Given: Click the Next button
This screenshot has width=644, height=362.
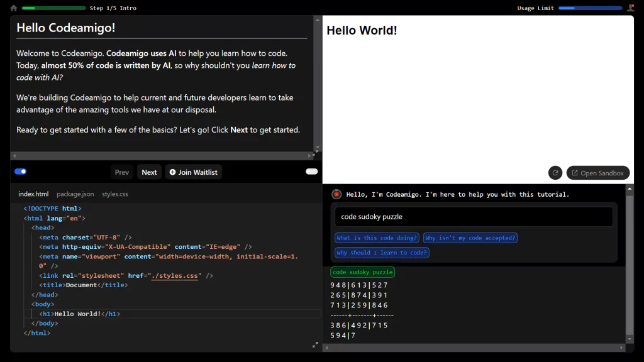Looking at the screenshot, I should [149, 172].
